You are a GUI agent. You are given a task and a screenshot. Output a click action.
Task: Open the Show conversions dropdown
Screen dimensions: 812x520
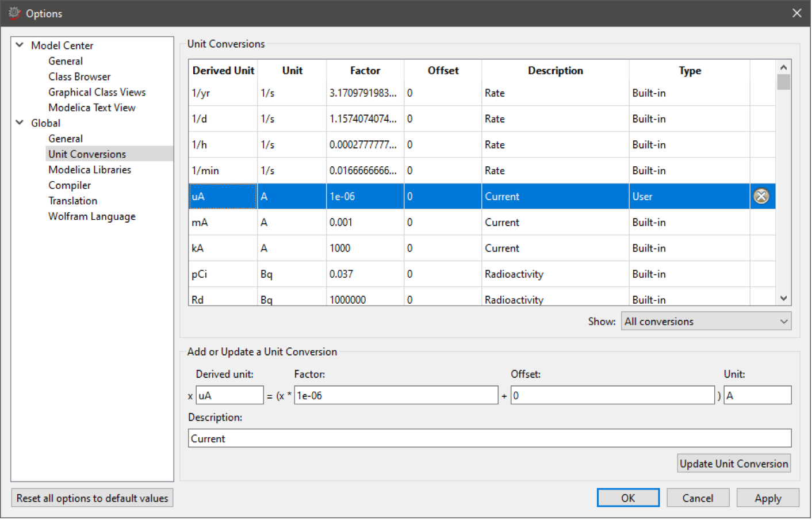[x=707, y=322]
